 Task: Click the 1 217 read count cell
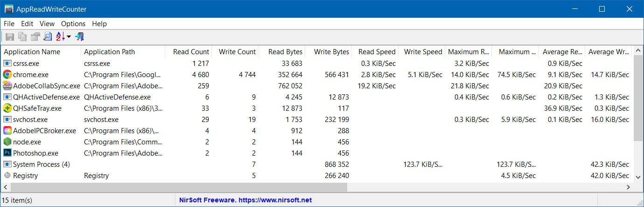coord(200,63)
